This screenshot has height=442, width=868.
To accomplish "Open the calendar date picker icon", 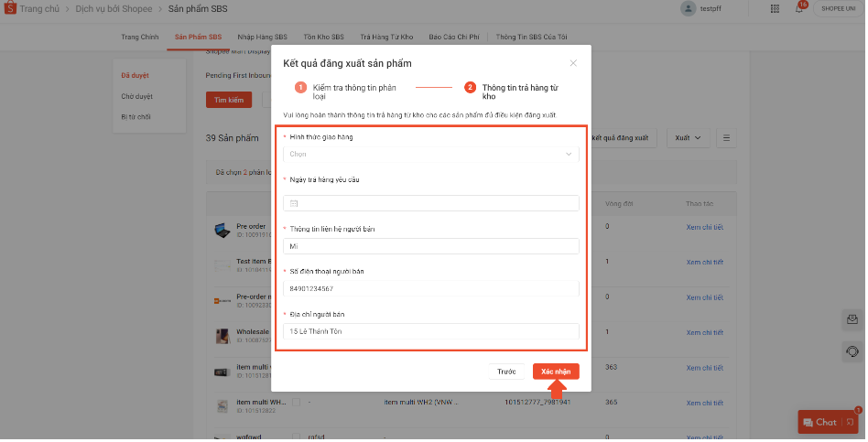I will 294,203.
